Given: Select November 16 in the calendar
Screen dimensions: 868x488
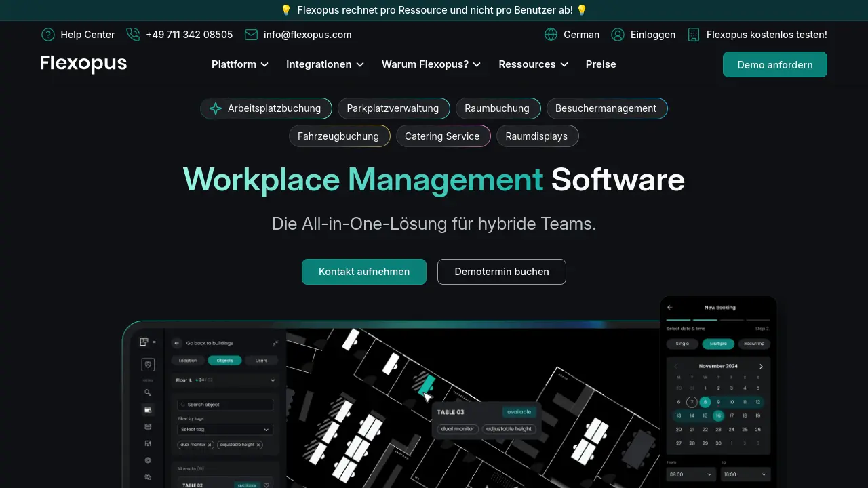Looking at the screenshot, I should tap(718, 415).
